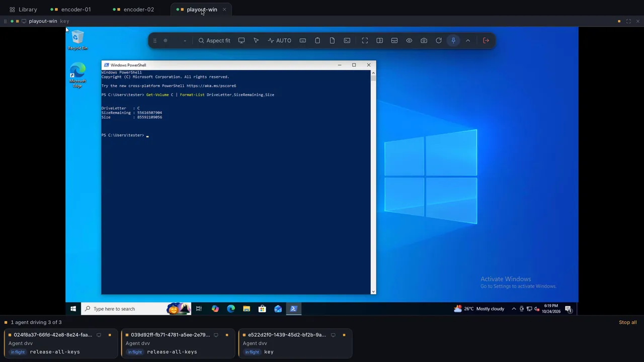644x362 pixels.
Task: Stop agent on 024f8a37 card
Action: click(x=110, y=335)
